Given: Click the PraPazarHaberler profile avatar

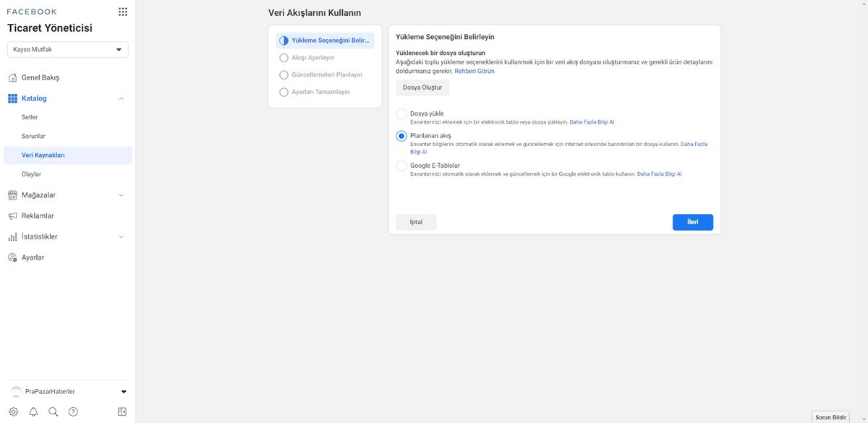Looking at the screenshot, I should pyautogui.click(x=16, y=391).
